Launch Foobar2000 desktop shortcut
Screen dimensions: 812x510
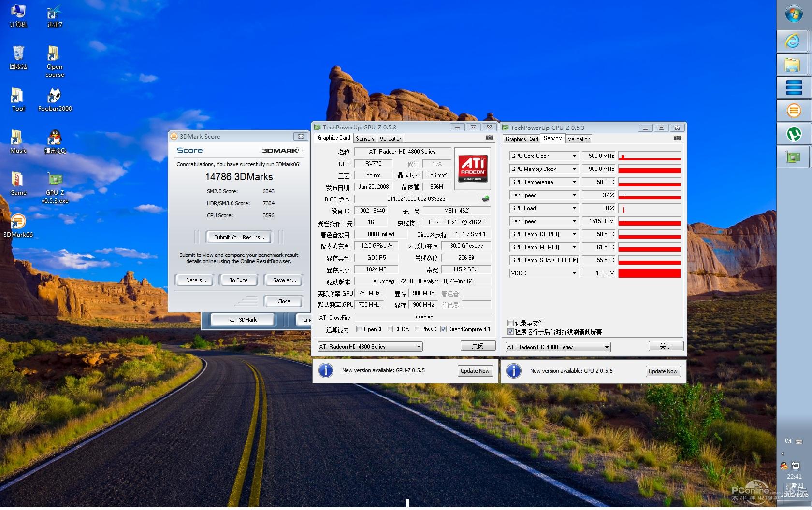point(55,100)
